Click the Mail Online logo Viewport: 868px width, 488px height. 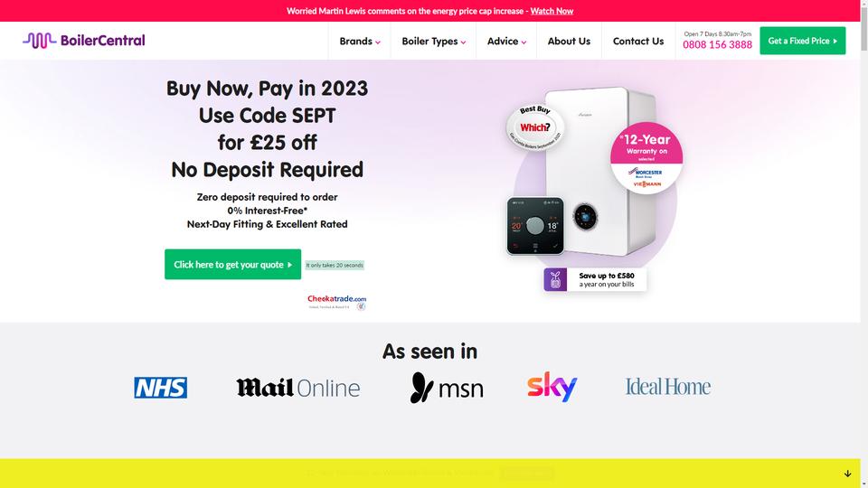click(x=297, y=388)
